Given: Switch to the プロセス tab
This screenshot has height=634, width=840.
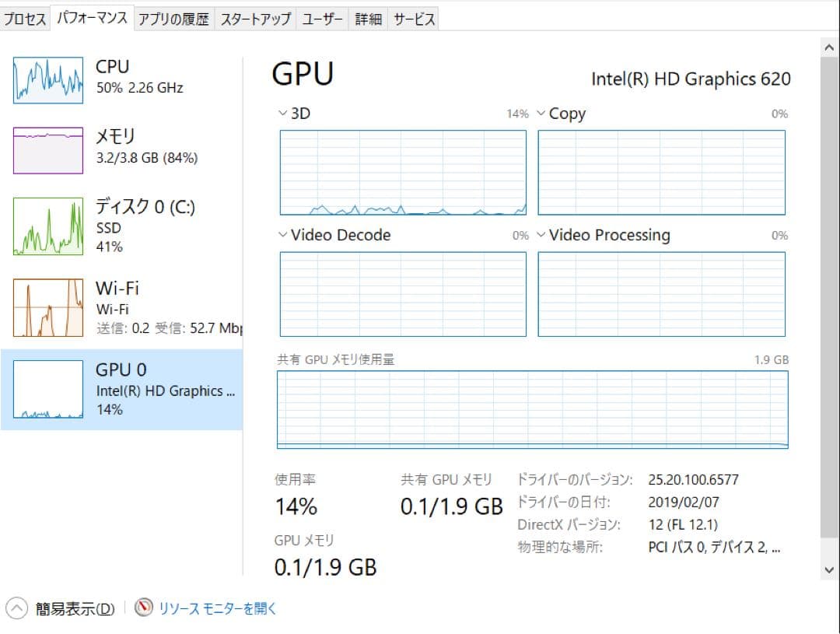Looking at the screenshot, I should [25, 18].
